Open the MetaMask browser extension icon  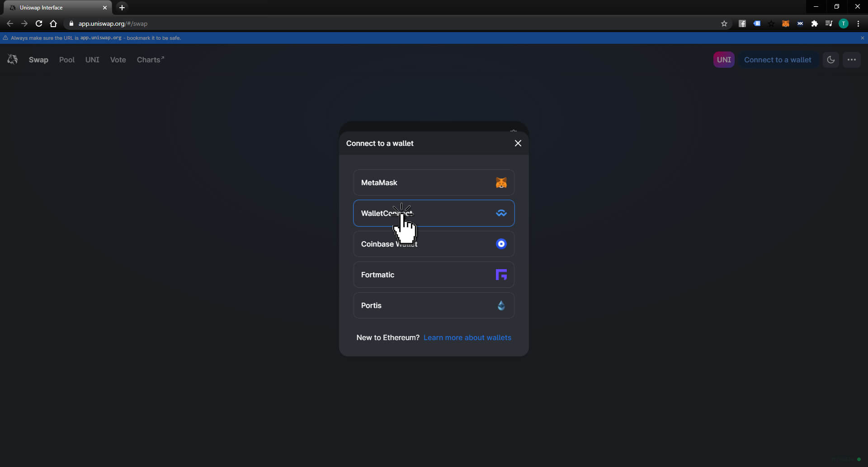click(786, 23)
